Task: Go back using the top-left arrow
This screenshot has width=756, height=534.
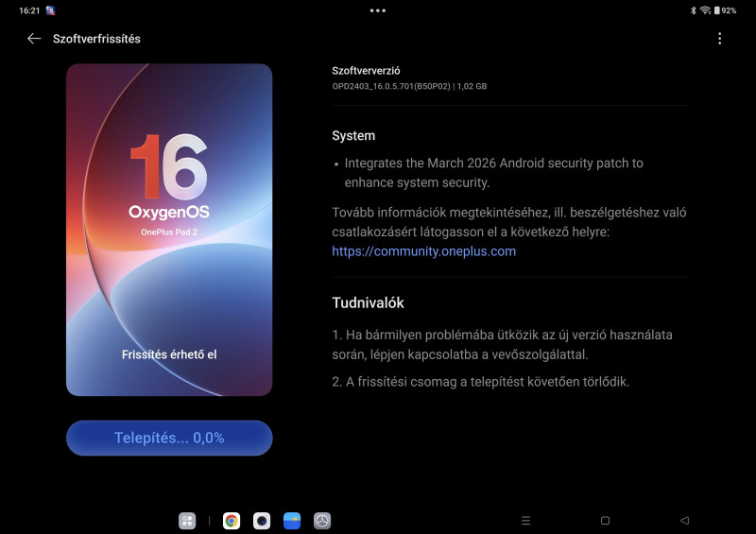Action: [34, 39]
